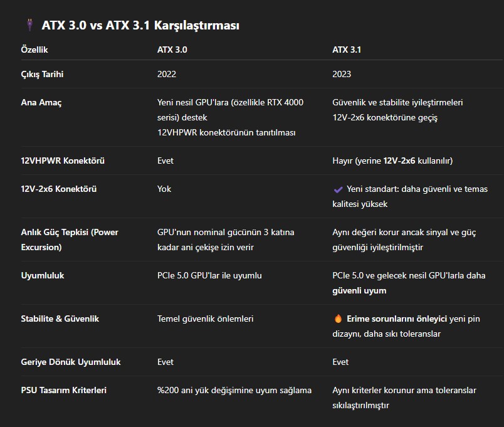The height and width of the screenshot is (427, 504).
Task: Select the 2023 release date cell
Action: (x=342, y=74)
